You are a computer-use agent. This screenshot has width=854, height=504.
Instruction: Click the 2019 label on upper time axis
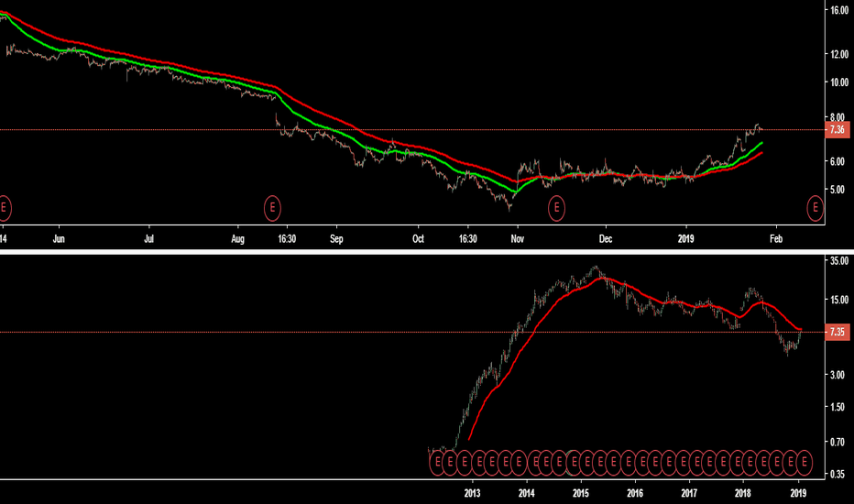tap(685, 238)
